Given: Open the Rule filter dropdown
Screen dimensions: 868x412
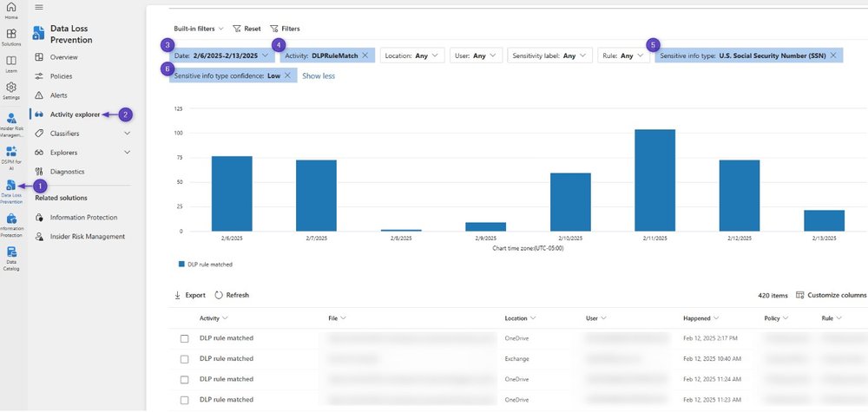Looking at the screenshot, I should (x=623, y=56).
